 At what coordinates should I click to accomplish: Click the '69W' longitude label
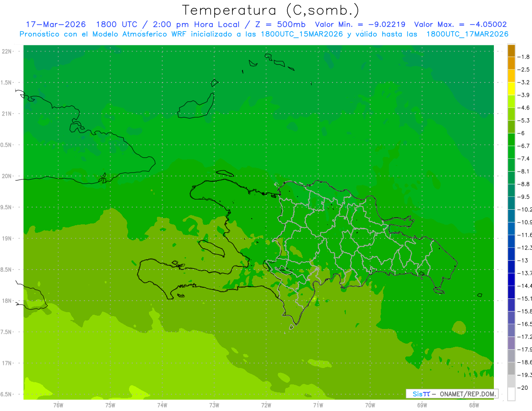[422, 405]
